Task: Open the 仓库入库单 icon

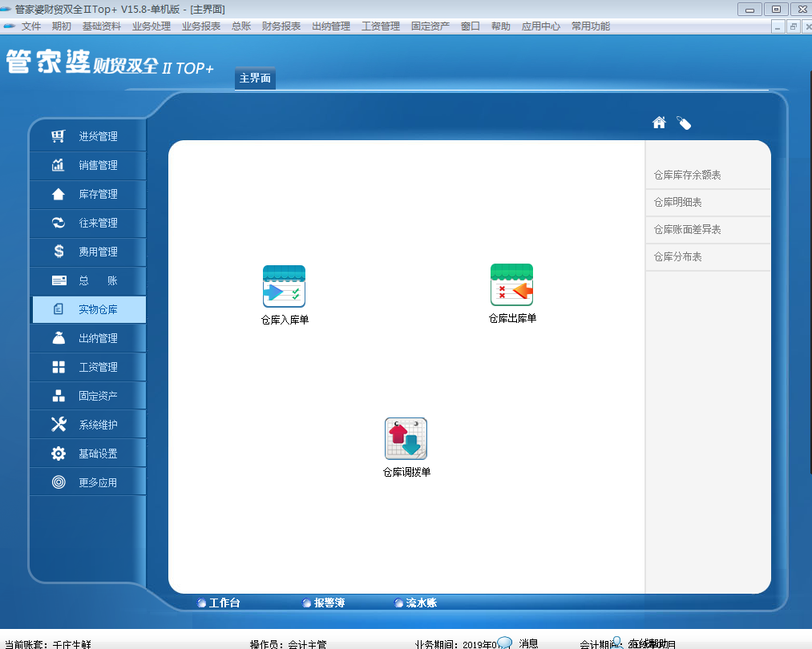Action: [x=284, y=286]
